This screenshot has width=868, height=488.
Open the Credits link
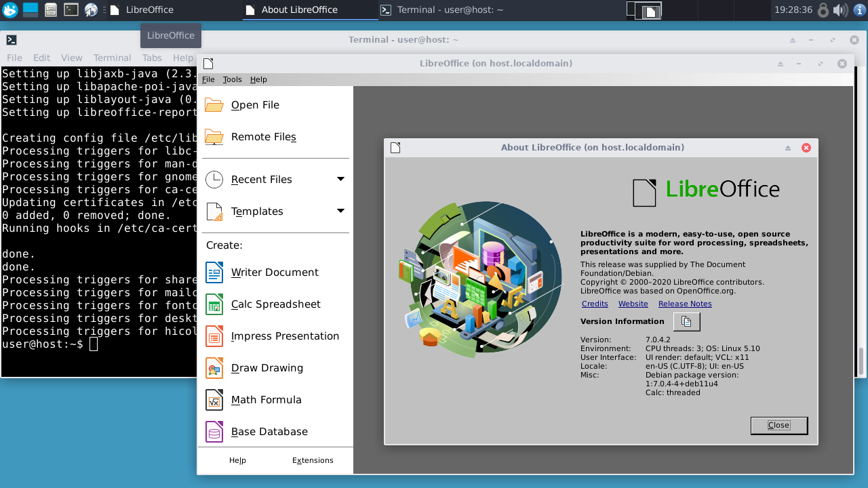tap(595, 304)
